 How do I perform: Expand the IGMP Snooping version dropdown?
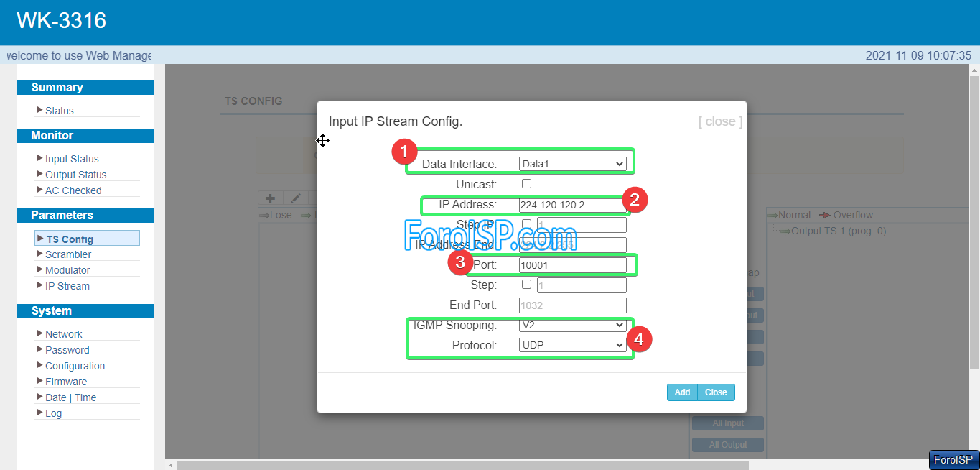(x=572, y=325)
